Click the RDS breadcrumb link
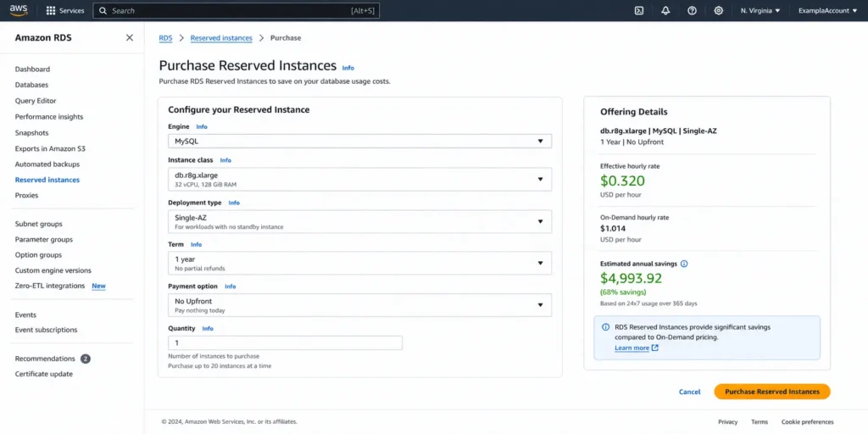This screenshot has height=434, width=868. tap(165, 37)
